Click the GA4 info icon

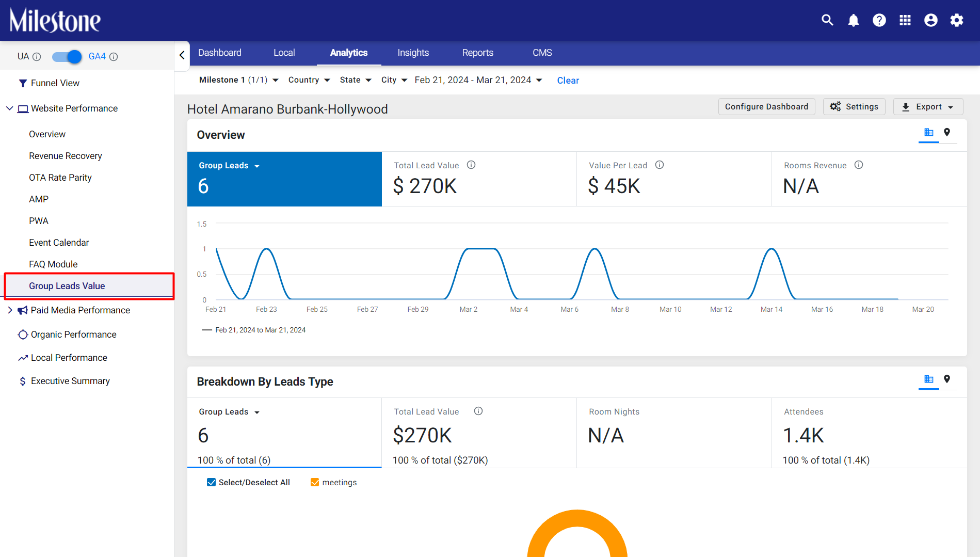tap(114, 57)
